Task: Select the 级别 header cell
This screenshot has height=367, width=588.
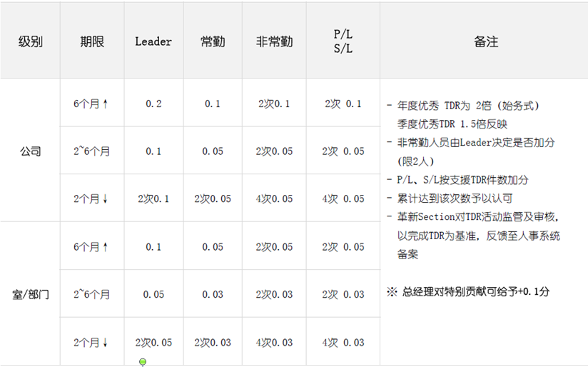Action: click(x=30, y=42)
